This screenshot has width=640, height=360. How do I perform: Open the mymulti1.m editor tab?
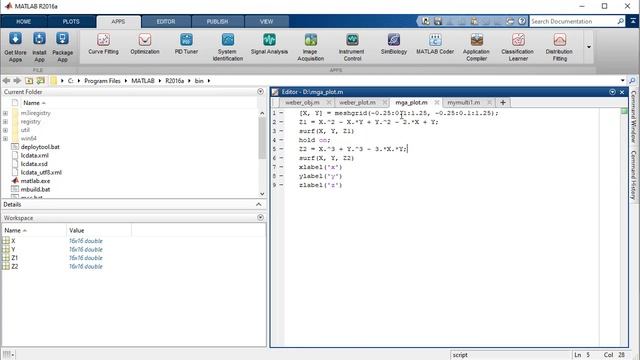(464, 102)
